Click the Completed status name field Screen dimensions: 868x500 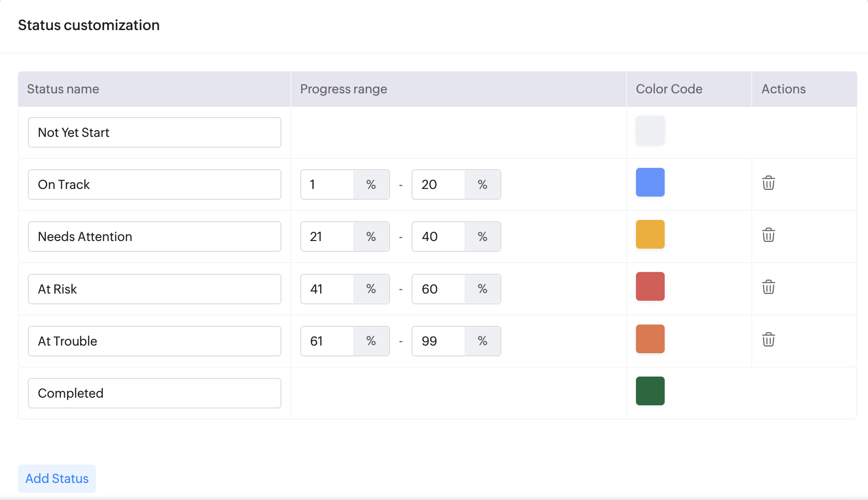pyautogui.click(x=154, y=393)
